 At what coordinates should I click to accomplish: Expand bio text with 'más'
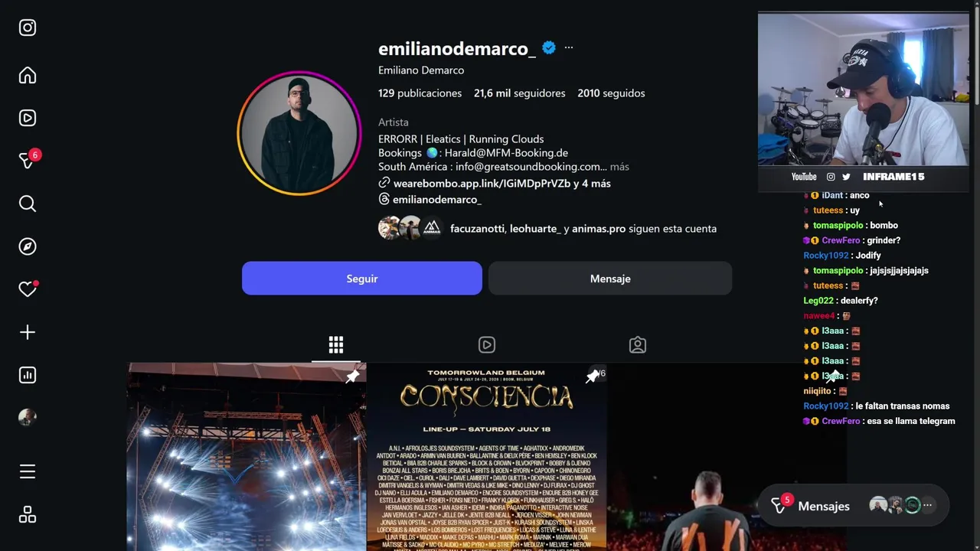coord(619,166)
